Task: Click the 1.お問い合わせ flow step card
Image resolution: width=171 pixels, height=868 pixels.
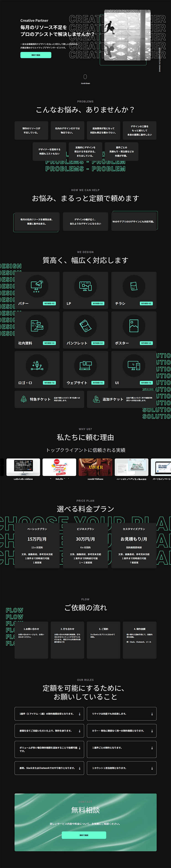Action: [x=31, y=640]
